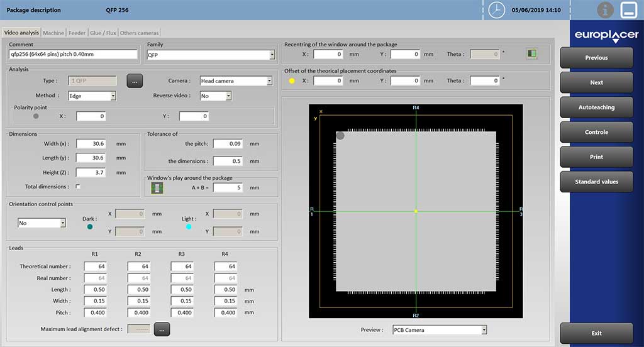Expand the Preview PCB Camera dropdown

point(484,329)
